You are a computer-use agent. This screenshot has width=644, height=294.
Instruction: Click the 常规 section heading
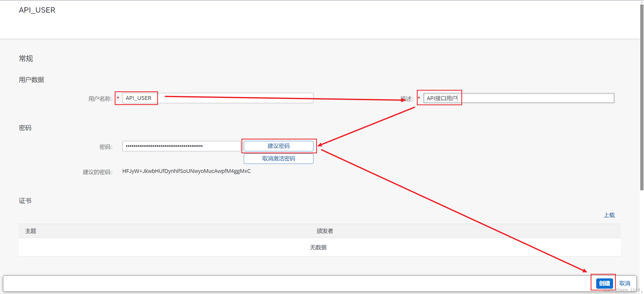[26, 58]
